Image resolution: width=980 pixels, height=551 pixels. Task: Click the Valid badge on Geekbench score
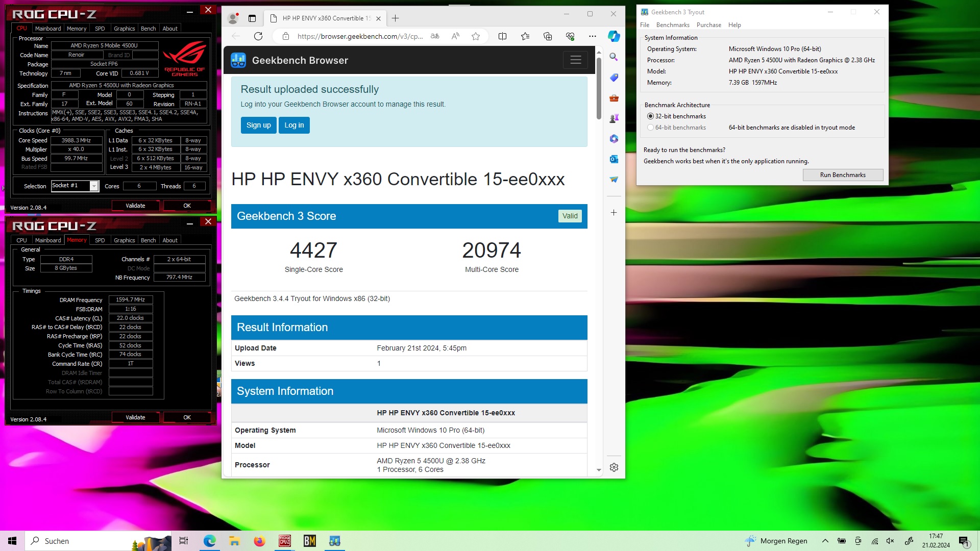[x=570, y=216]
